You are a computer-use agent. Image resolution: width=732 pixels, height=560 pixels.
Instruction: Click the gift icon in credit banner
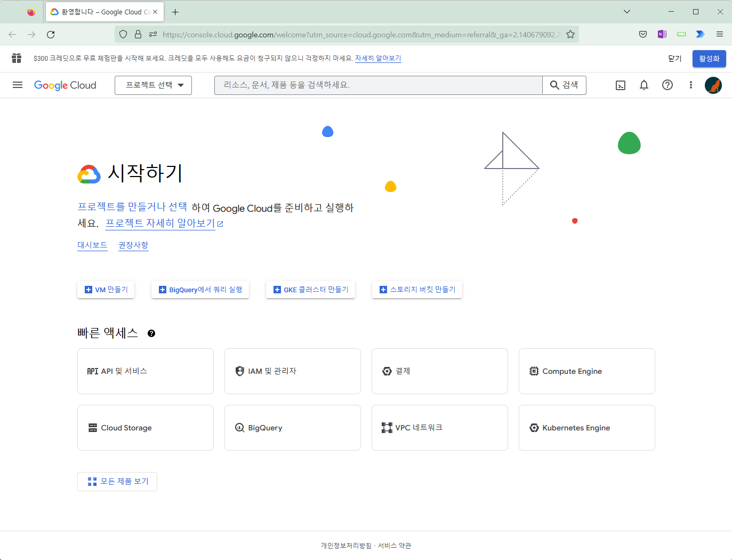(17, 58)
